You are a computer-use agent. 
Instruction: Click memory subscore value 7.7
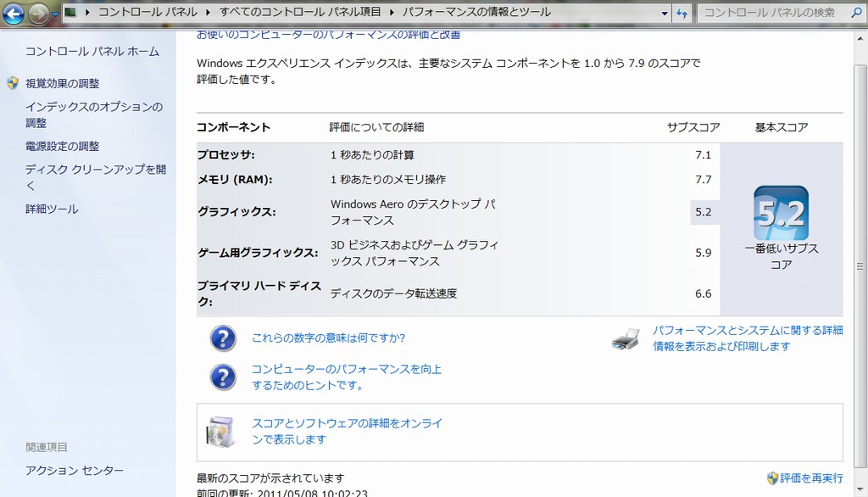coord(703,180)
